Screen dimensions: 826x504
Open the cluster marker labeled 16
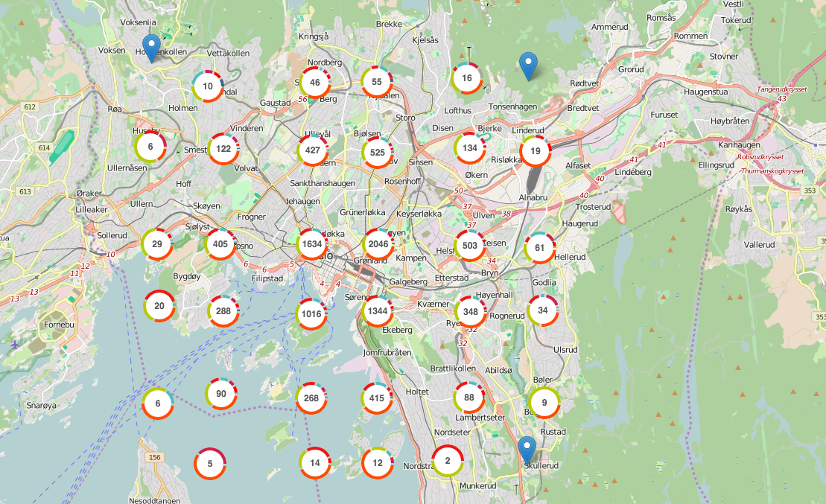[x=467, y=78]
